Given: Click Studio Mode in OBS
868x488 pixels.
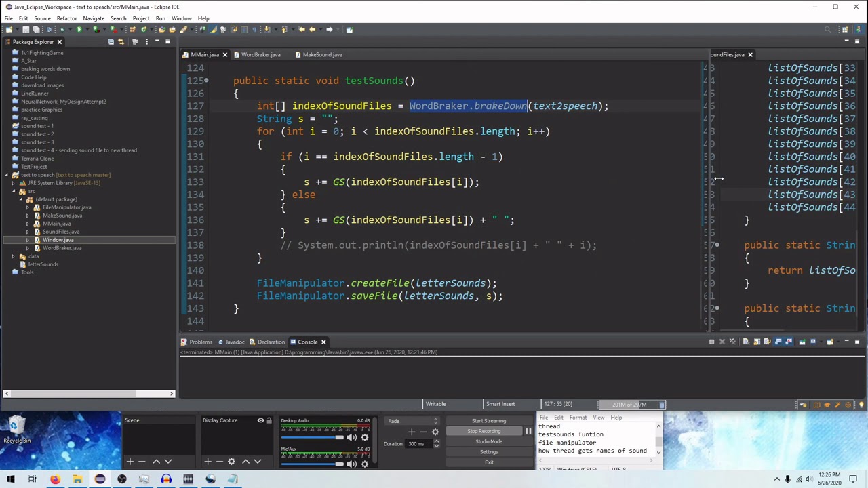Looking at the screenshot, I should [x=489, y=441].
